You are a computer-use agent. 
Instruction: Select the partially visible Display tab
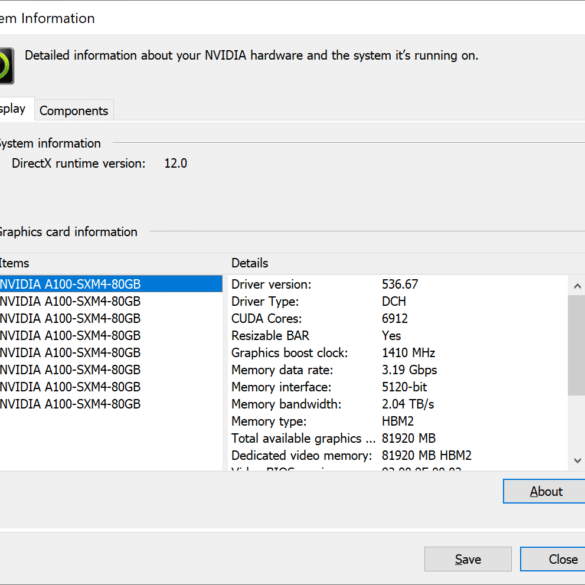pyautogui.click(x=16, y=109)
